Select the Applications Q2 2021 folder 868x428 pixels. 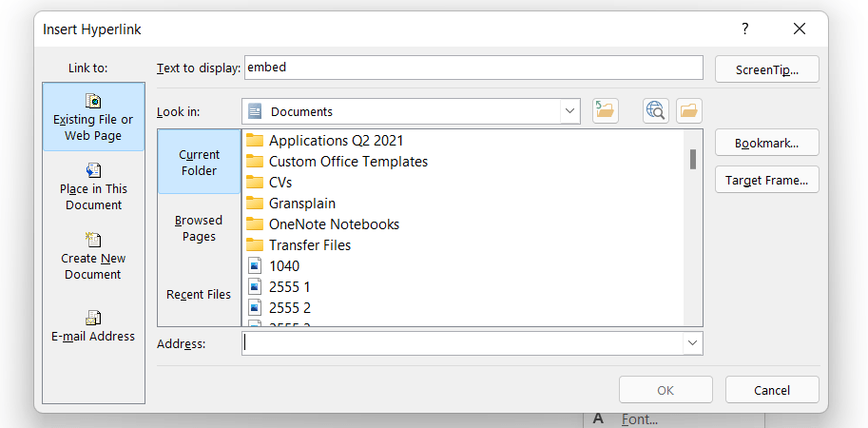336,141
